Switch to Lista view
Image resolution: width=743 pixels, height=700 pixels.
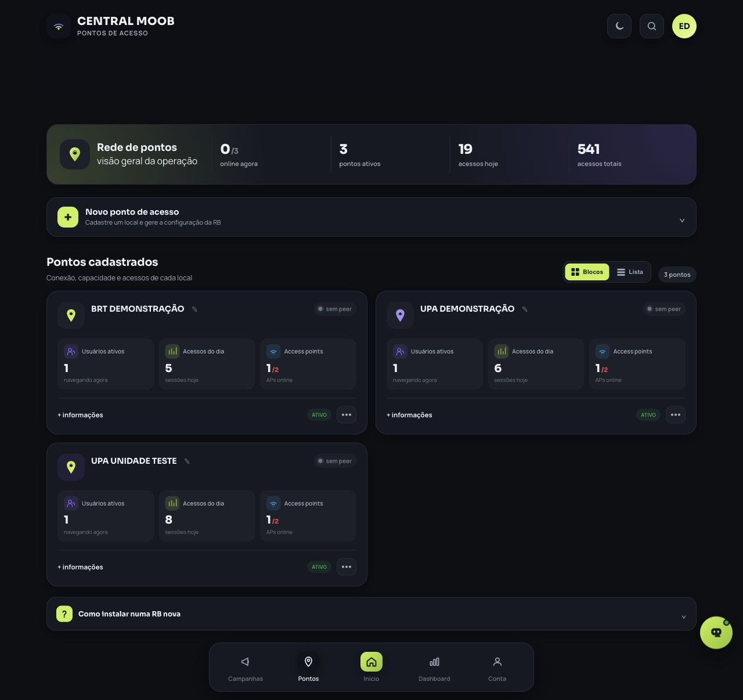[x=630, y=272]
